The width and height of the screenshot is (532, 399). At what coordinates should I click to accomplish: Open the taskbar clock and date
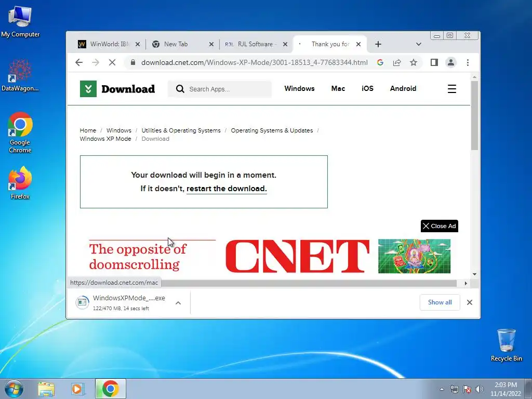[506, 389]
